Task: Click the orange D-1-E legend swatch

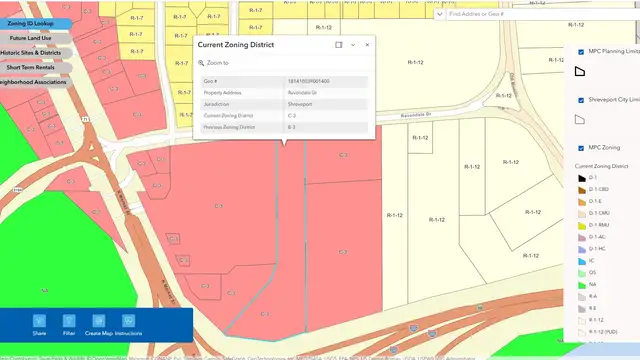Action: point(582,202)
